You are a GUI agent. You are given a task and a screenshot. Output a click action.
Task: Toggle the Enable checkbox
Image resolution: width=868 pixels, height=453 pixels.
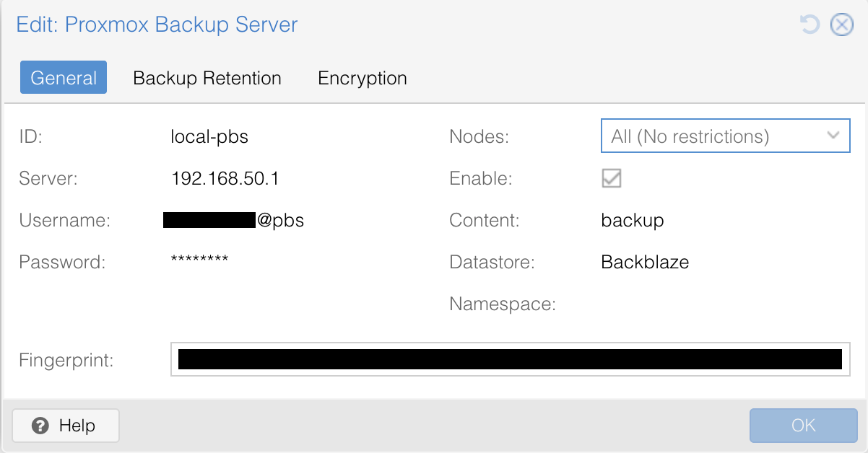611,179
